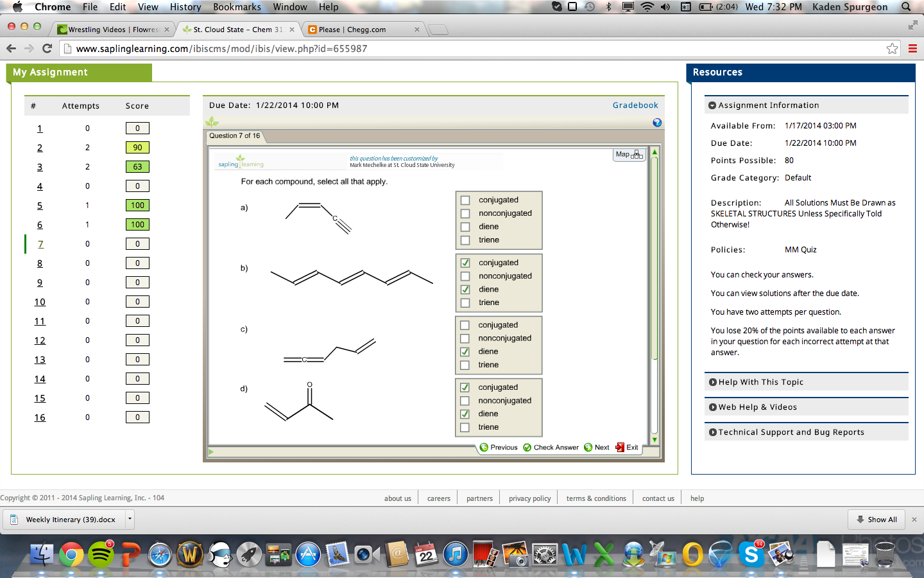Click the Check Answer icon
Image resolution: width=924 pixels, height=578 pixels.
point(528,447)
